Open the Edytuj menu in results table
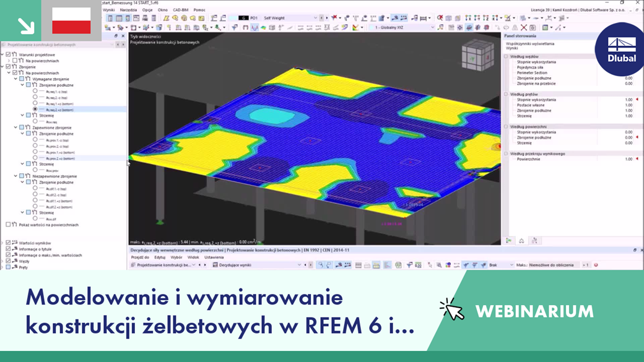The width and height of the screenshot is (644, 362). tap(160, 257)
